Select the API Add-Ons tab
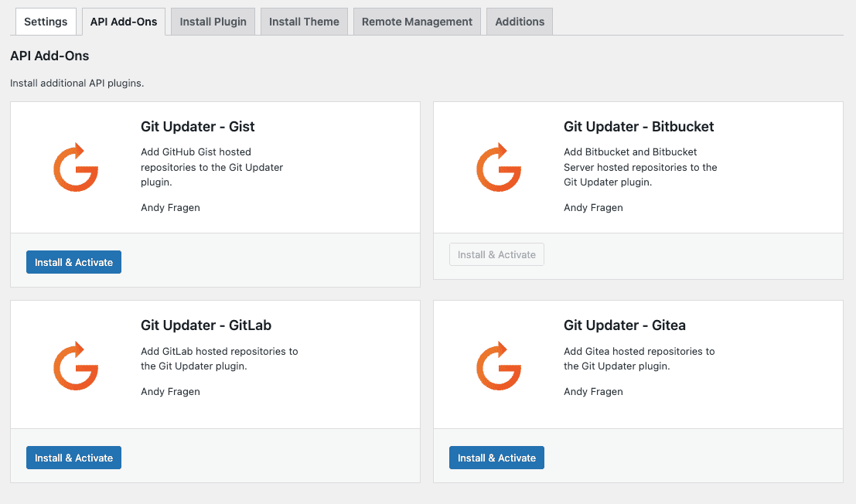 [x=123, y=21]
